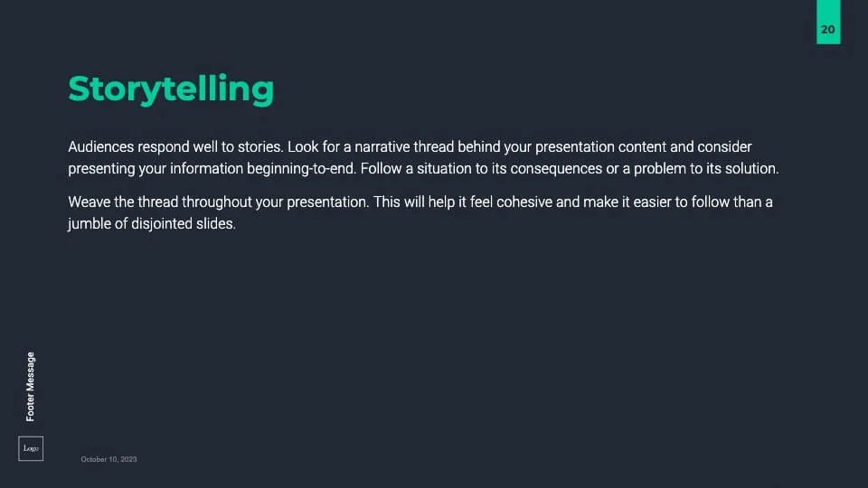Screen dimensions: 868x488
Task: Click the paragraph starting 'Audiences respond well'
Action: pyautogui.click(x=422, y=157)
